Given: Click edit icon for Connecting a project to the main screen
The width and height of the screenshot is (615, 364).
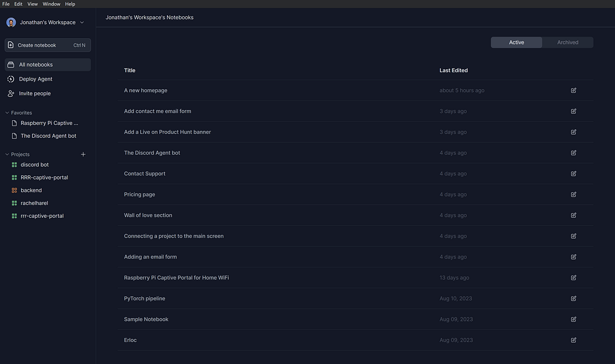Looking at the screenshot, I should click(574, 236).
